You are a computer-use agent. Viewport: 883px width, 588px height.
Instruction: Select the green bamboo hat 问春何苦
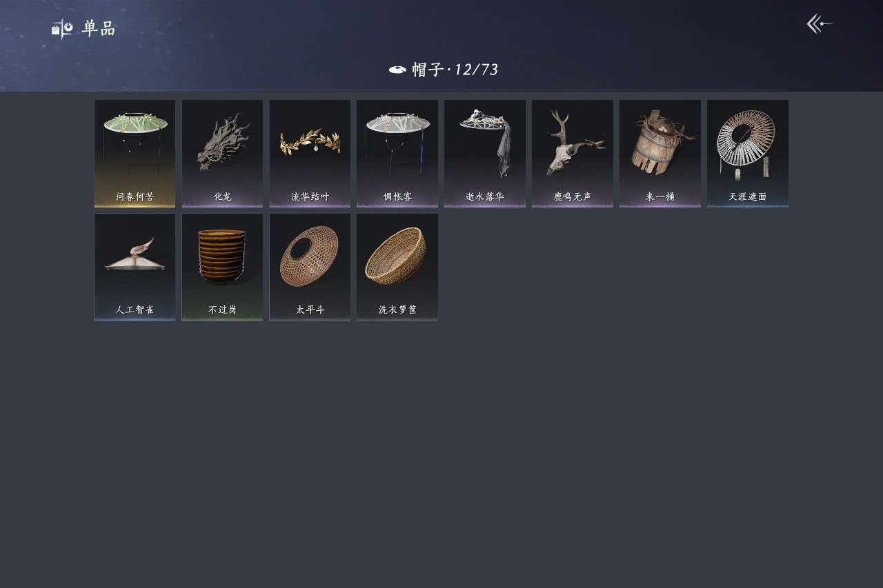[135, 153]
